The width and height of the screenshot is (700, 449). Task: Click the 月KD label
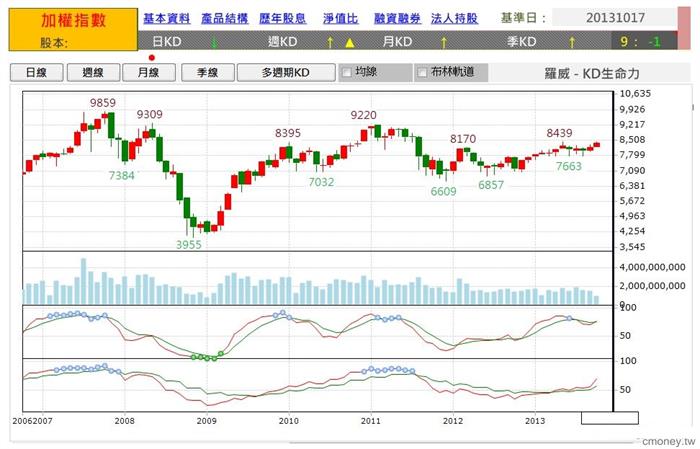[x=397, y=42]
